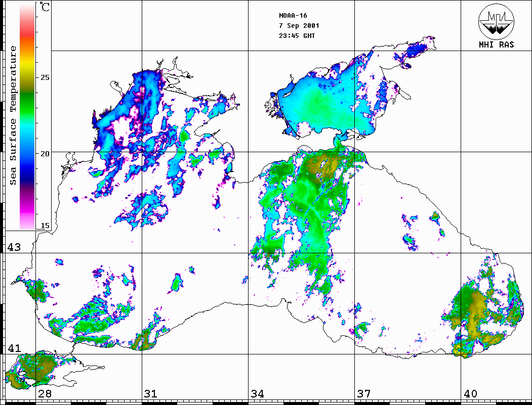Click the "MHI RAS" caption text
This screenshot has width=532, height=405.
click(x=497, y=44)
